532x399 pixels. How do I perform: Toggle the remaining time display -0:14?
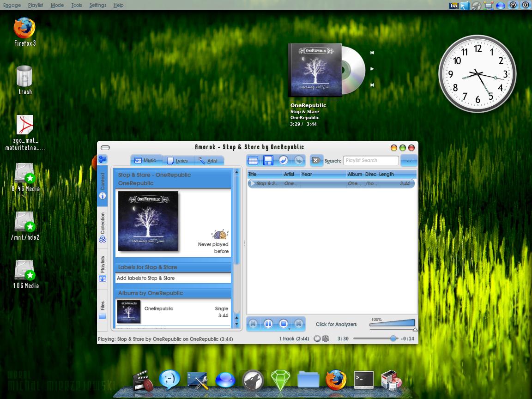(407, 339)
